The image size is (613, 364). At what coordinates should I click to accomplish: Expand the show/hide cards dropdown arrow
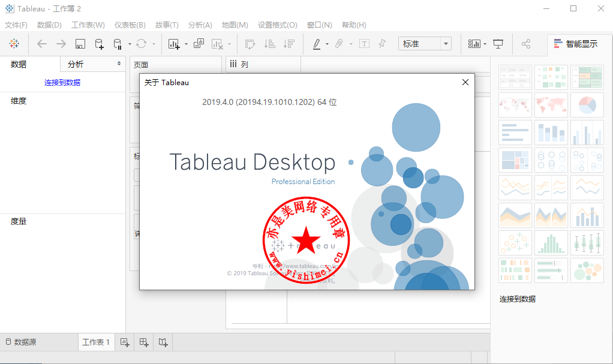tap(485, 44)
